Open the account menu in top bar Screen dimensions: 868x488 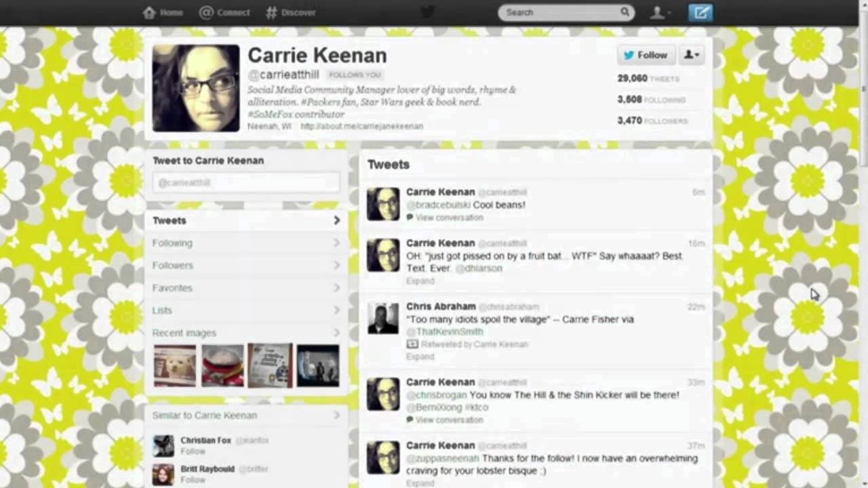[x=660, y=12]
